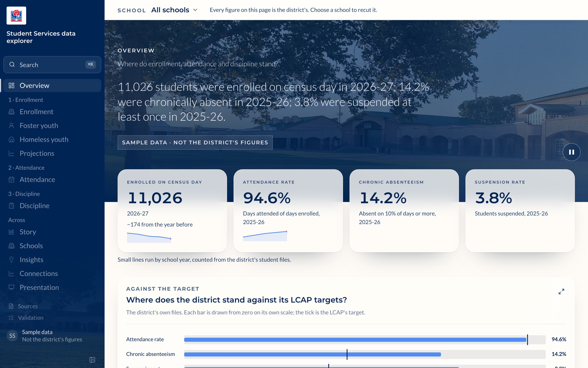
Task: Click the 14.2% bar value label
Action: point(559,354)
